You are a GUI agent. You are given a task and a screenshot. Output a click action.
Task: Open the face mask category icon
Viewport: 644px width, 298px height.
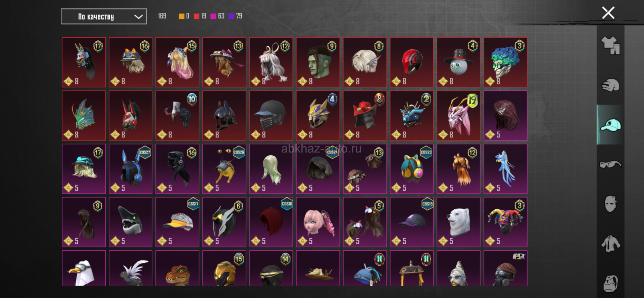[x=610, y=204]
